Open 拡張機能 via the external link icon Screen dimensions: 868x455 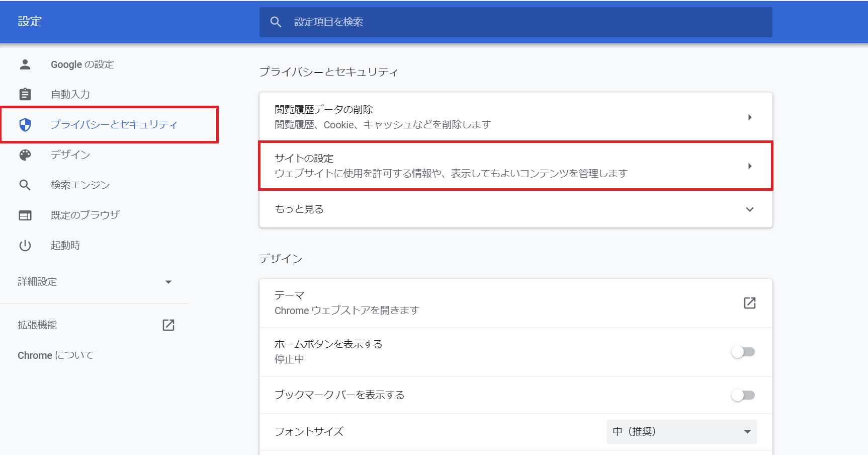tap(168, 325)
